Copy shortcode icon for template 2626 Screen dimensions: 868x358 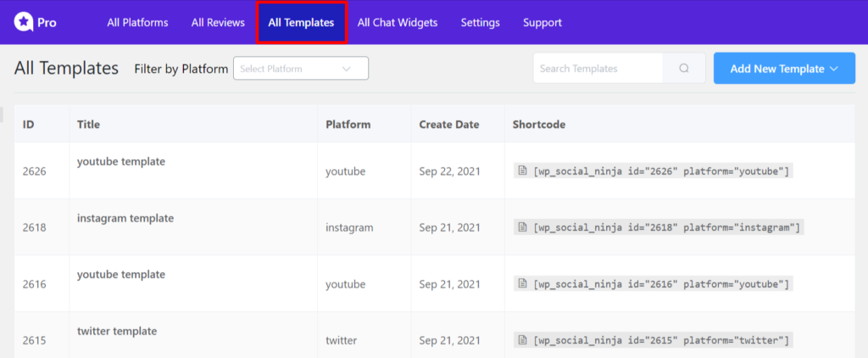pos(521,171)
